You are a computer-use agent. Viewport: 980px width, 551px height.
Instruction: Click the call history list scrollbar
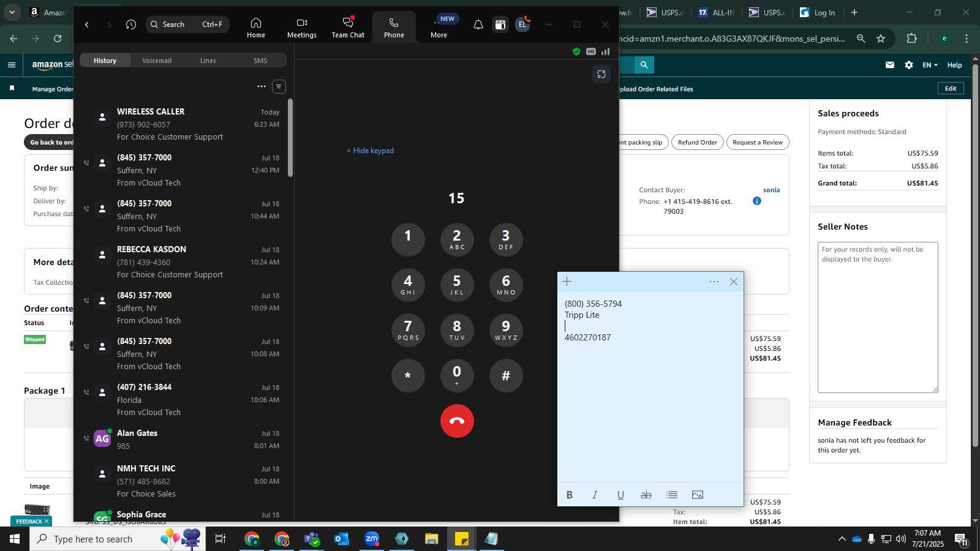point(290,138)
